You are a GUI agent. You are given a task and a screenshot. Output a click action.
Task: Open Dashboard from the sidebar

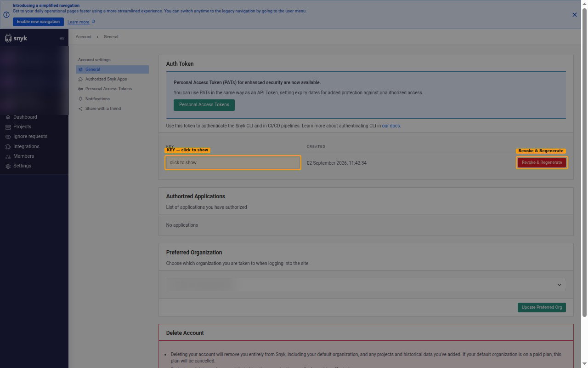(25, 117)
